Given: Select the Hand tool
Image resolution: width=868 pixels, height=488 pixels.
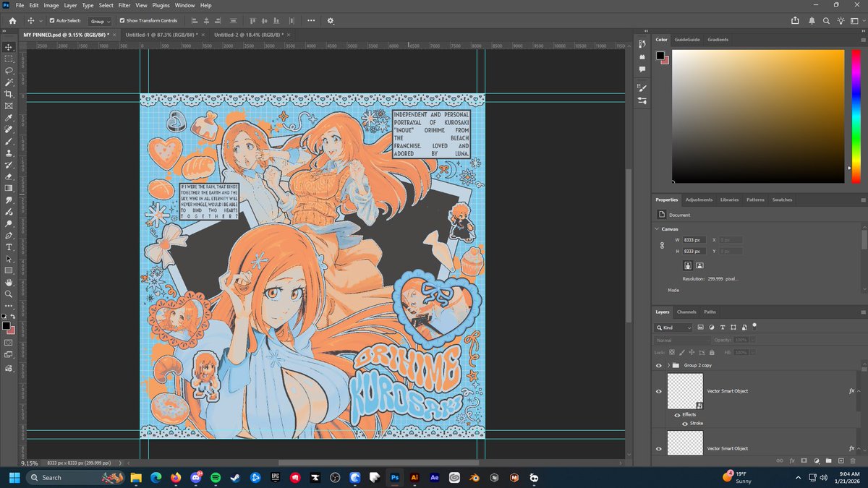Looking at the screenshot, I should coord(9,283).
